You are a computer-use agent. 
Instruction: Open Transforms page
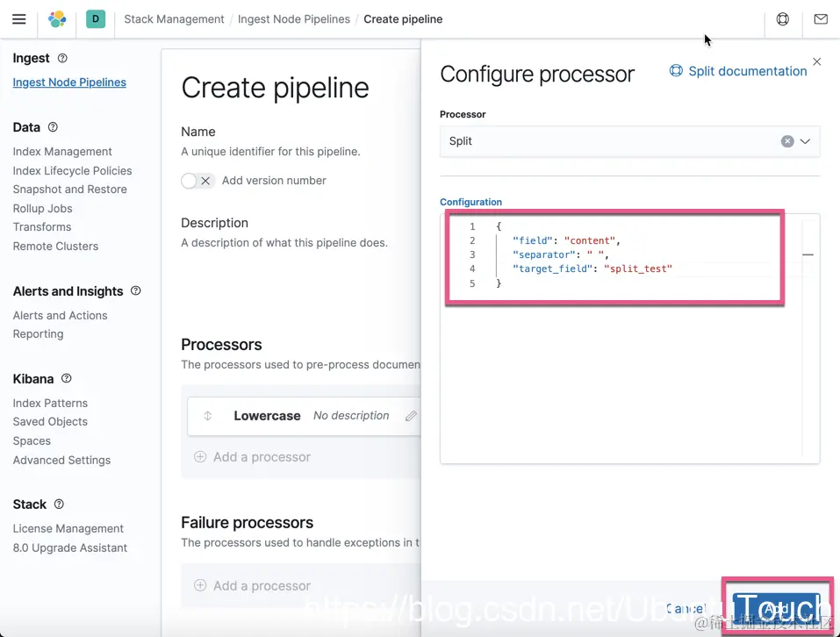42,227
